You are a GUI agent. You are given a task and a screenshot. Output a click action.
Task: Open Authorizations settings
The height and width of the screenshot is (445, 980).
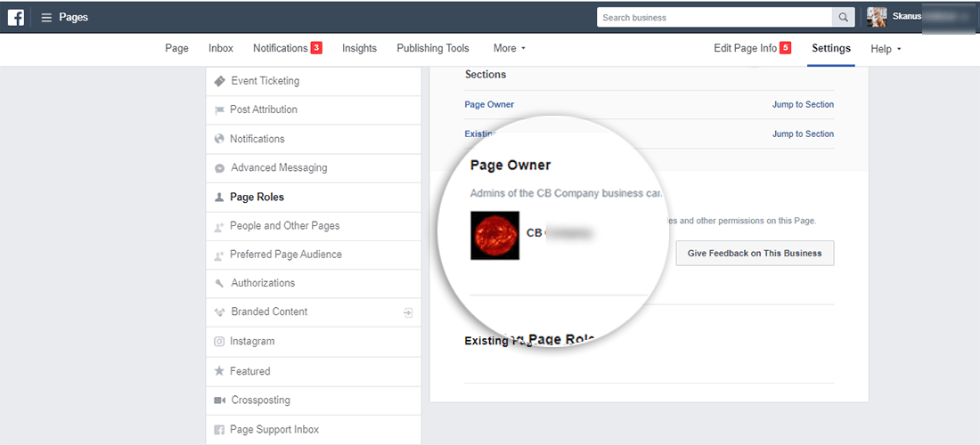click(x=314, y=283)
